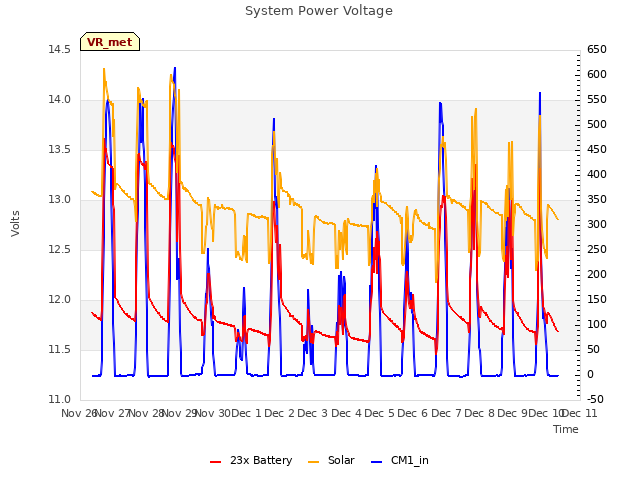
Task: Click the blue CM1_in legend swatch
Action: (377, 462)
